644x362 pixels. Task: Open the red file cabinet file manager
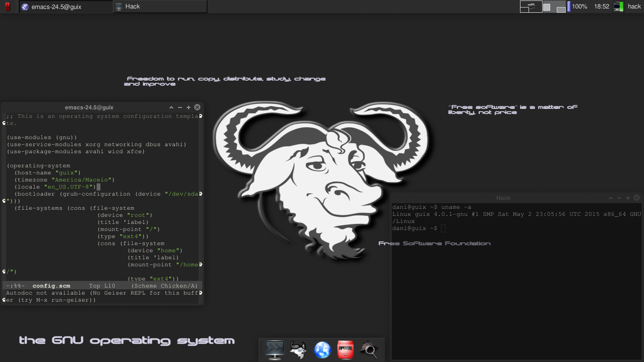(x=346, y=350)
